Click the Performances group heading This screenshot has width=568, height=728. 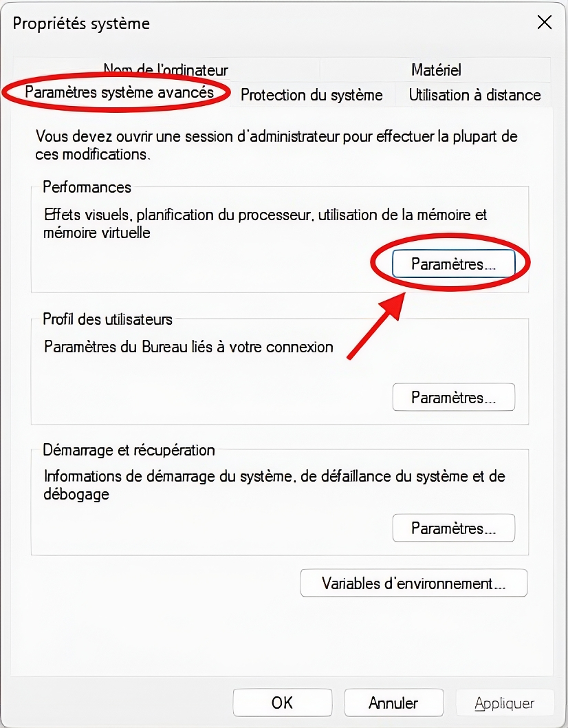(x=87, y=187)
